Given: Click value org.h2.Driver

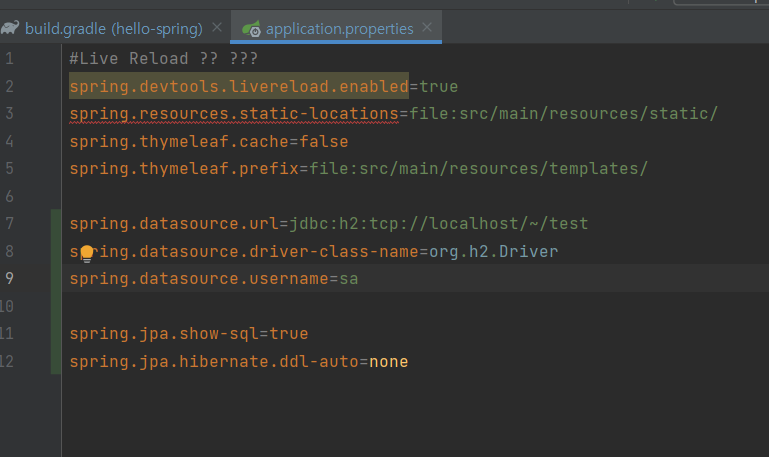Looking at the screenshot, I should coord(494,252).
